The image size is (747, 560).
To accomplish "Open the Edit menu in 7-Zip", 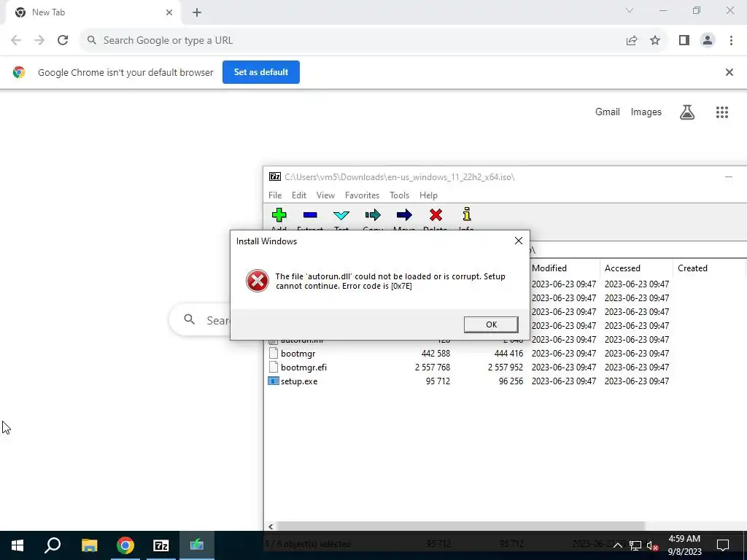I will click(299, 195).
